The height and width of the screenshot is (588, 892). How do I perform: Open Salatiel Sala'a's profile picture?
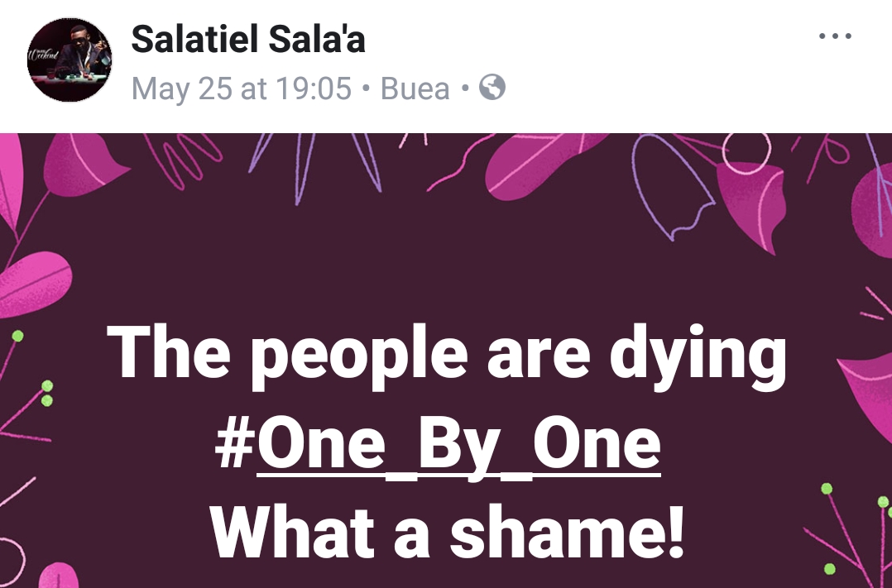(x=70, y=60)
